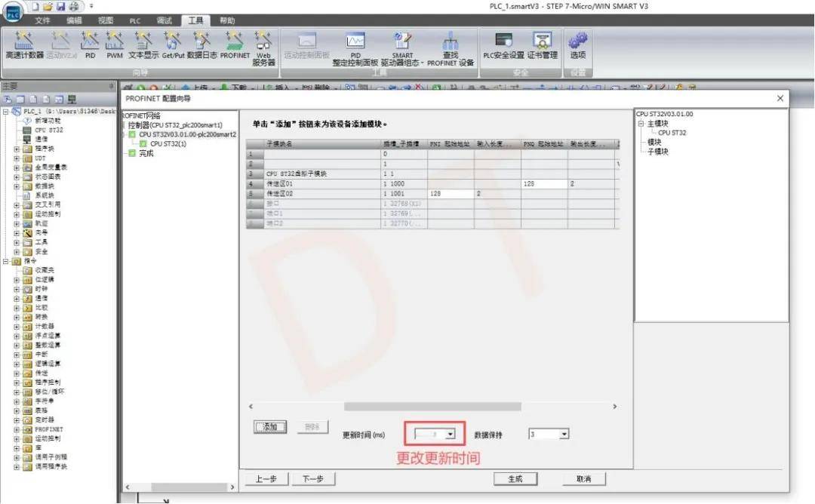The height and width of the screenshot is (504, 815).
Task: Click the table's right scroll arrow
Action: coord(615,407)
